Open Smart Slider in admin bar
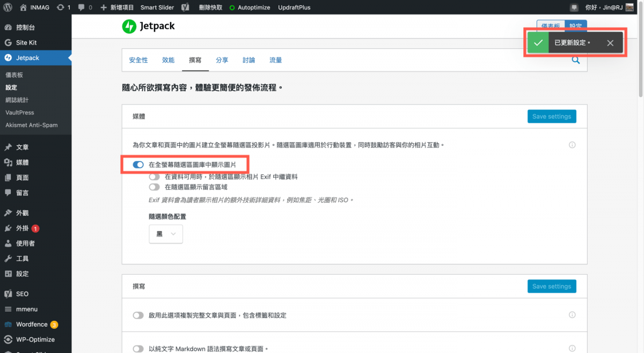The image size is (644, 353). tap(157, 8)
